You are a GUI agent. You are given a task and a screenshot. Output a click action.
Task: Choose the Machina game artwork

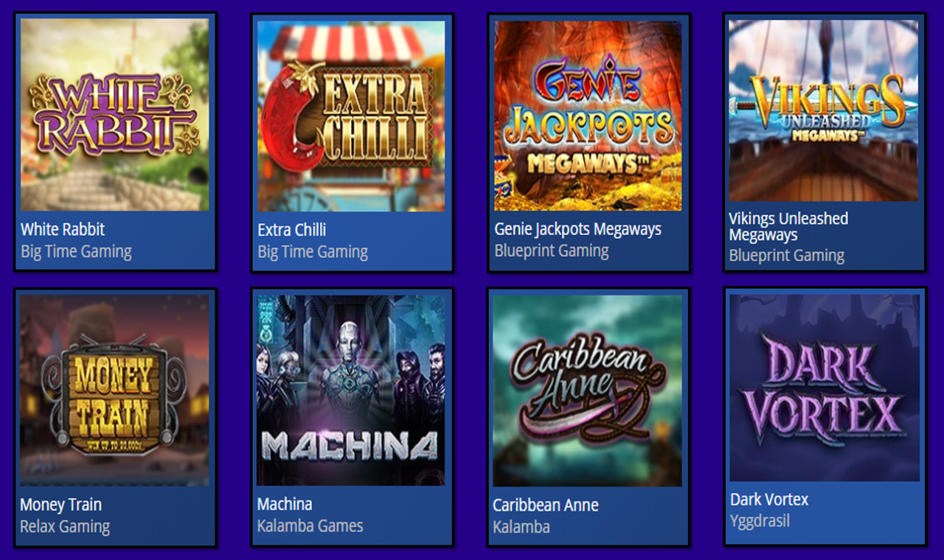(x=351, y=391)
